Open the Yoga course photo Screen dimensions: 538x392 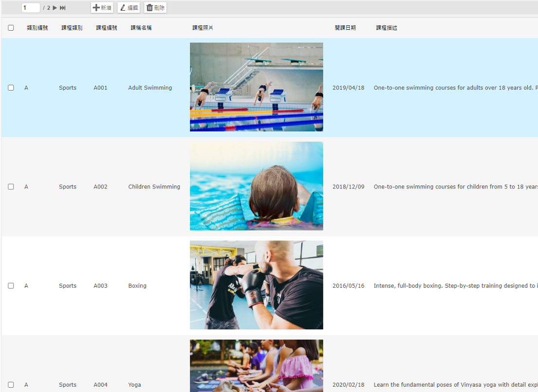[256, 366]
